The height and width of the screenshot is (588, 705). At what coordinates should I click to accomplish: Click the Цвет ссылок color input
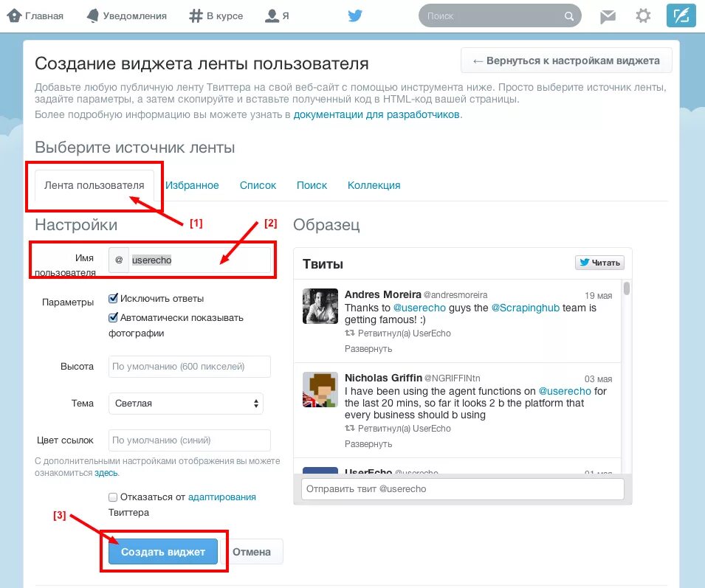(189, 440)
